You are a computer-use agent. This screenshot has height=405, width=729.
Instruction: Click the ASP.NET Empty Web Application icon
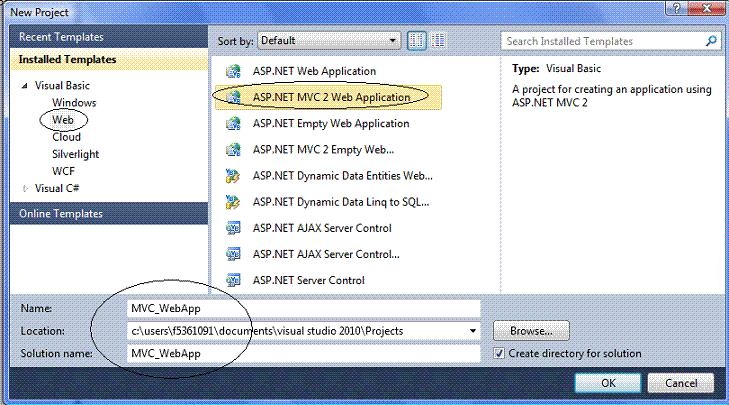233,123
